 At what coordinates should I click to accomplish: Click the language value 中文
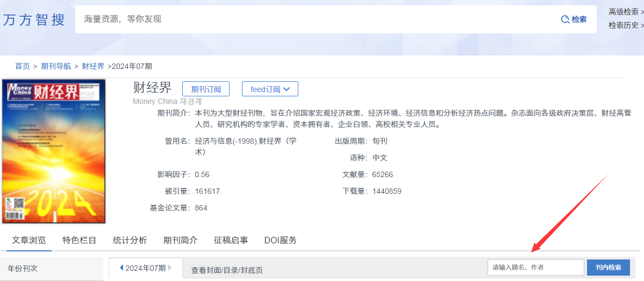tap(380, 158)
